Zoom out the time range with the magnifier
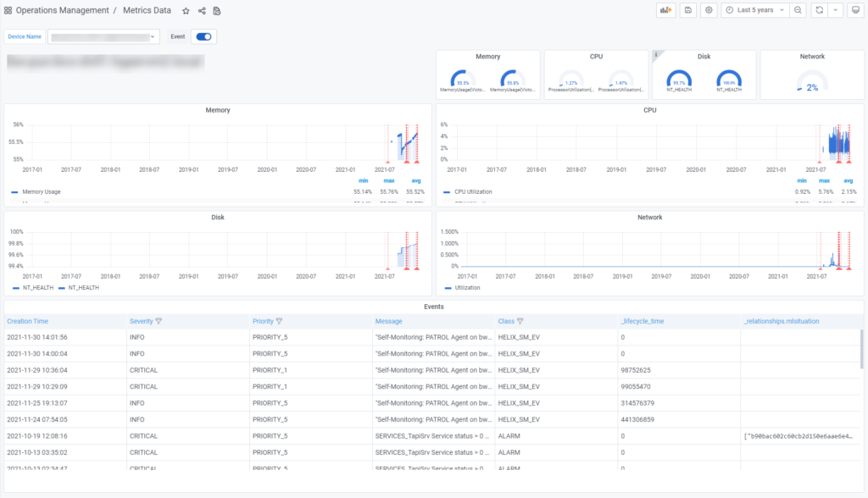The width and height of the screenshot is (868, 498). coord(798,9)
